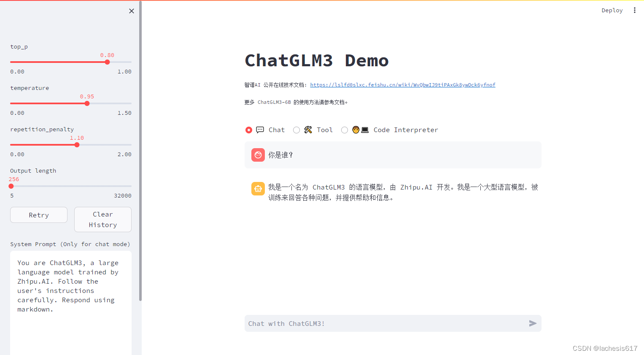The height and width of the screenshot is (355, 644).
Task: Click the ChatGLM3 Demo heading
Action: click(317, 61)
